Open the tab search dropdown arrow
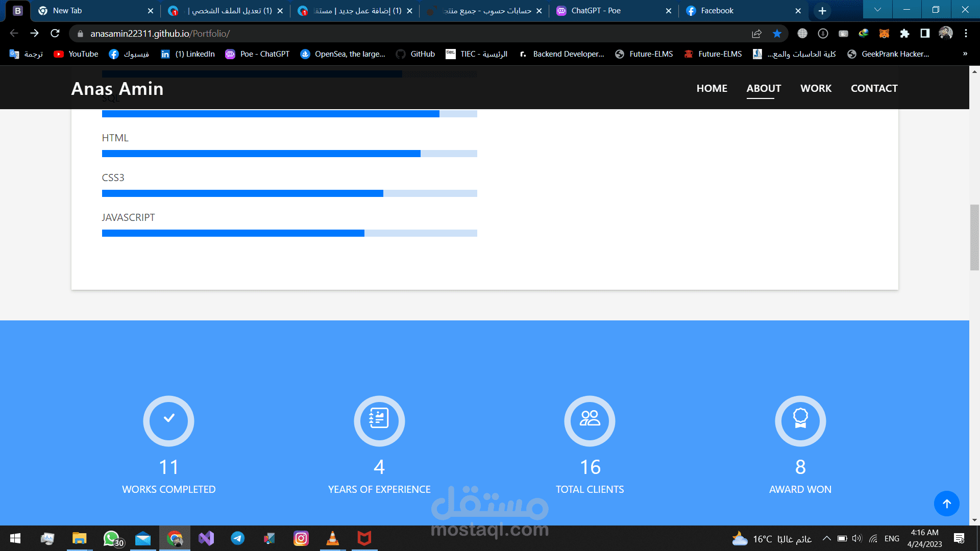Screen dimensions: 980x551 [877, 10]
